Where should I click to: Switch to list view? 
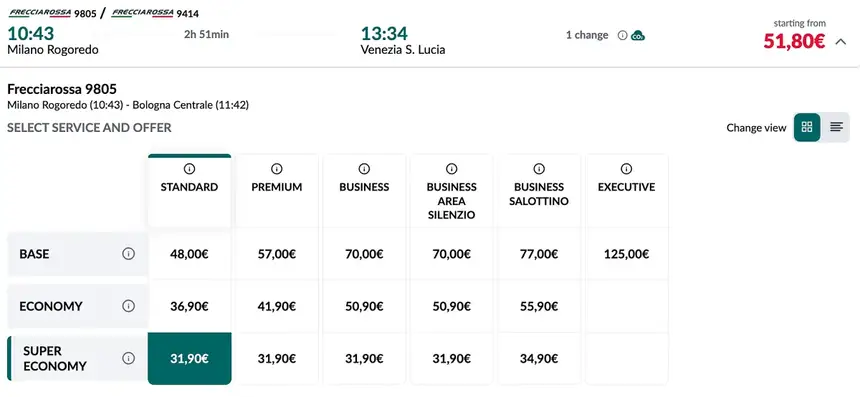(836, 127)
